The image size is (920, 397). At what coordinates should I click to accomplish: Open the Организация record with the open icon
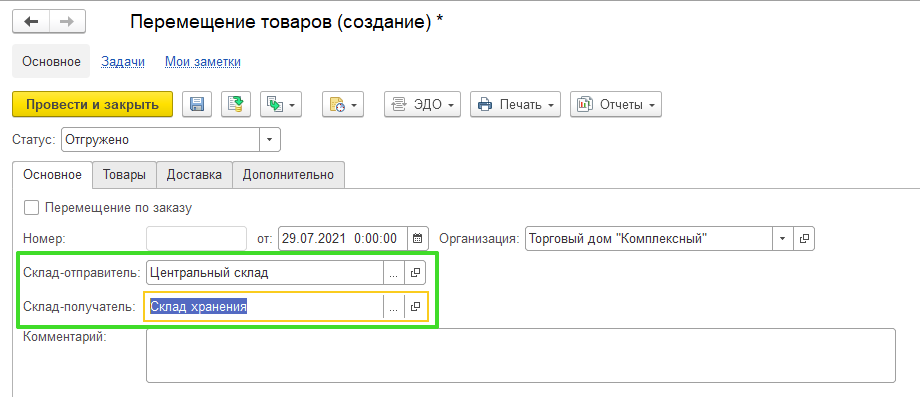pos(804,239)
